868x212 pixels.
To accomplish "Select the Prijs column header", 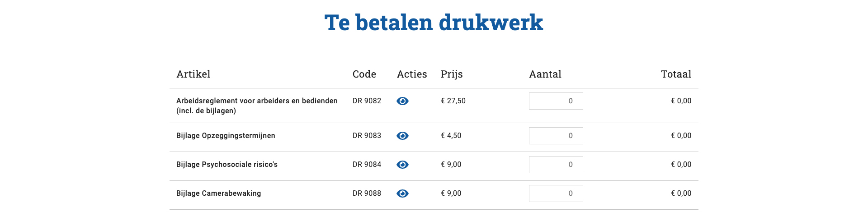I will (452, 74).
